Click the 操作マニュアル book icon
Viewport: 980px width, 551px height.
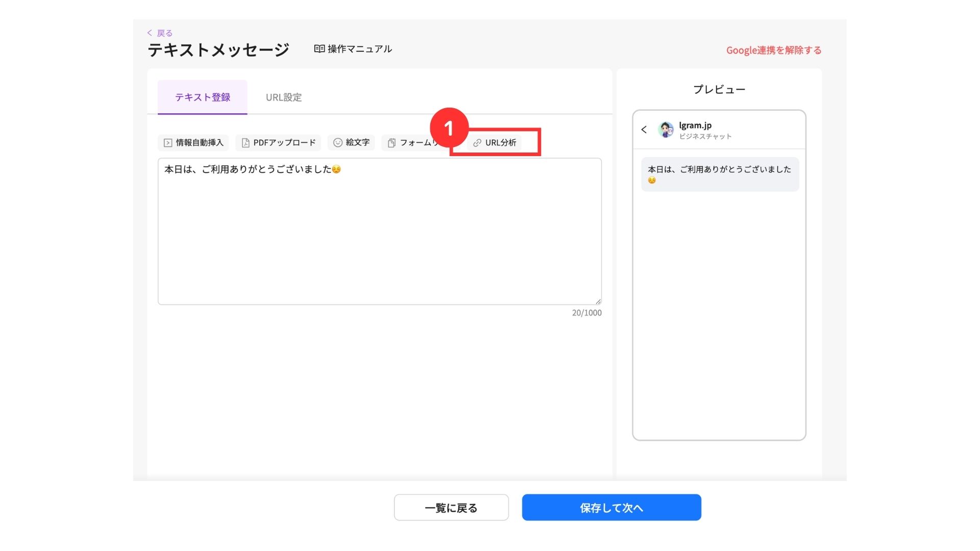(x=319, y=49)
